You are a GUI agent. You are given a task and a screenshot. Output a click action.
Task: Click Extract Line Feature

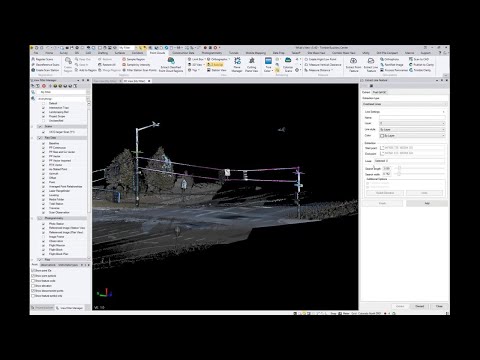371,65
